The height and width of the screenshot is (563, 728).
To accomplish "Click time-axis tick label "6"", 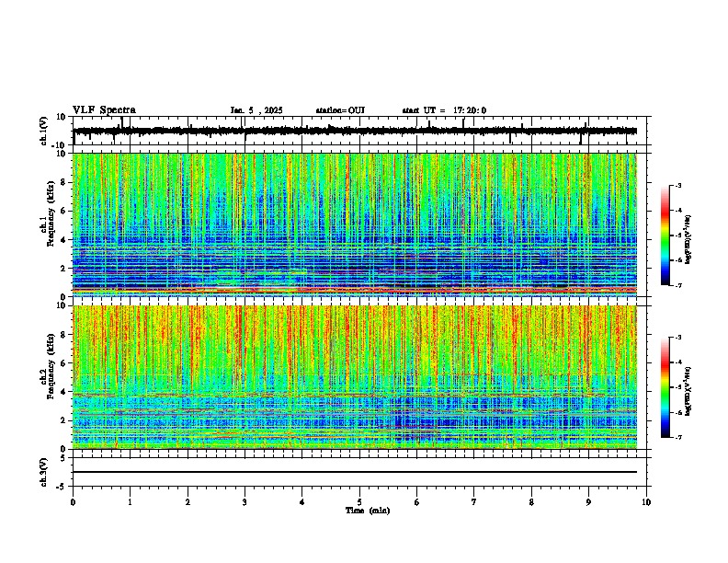I will coord(417,502).
